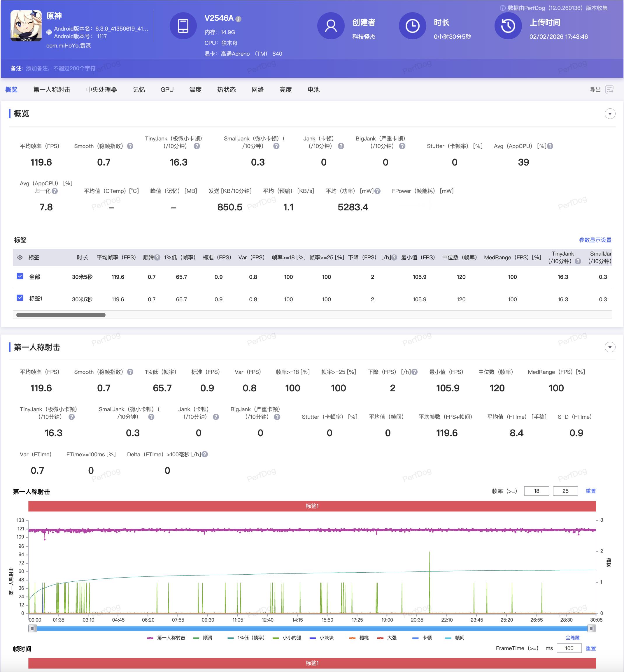The width and height of the screenshot is (624, 672).
Task: Click the Genshin app avatar image
Action: coord(26,26)
